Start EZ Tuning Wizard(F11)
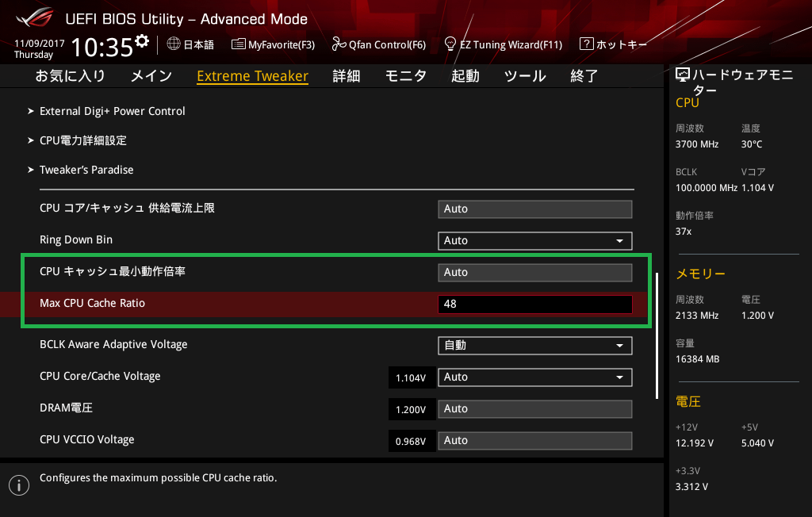This screenshot has width=812, height=517. 504,44
